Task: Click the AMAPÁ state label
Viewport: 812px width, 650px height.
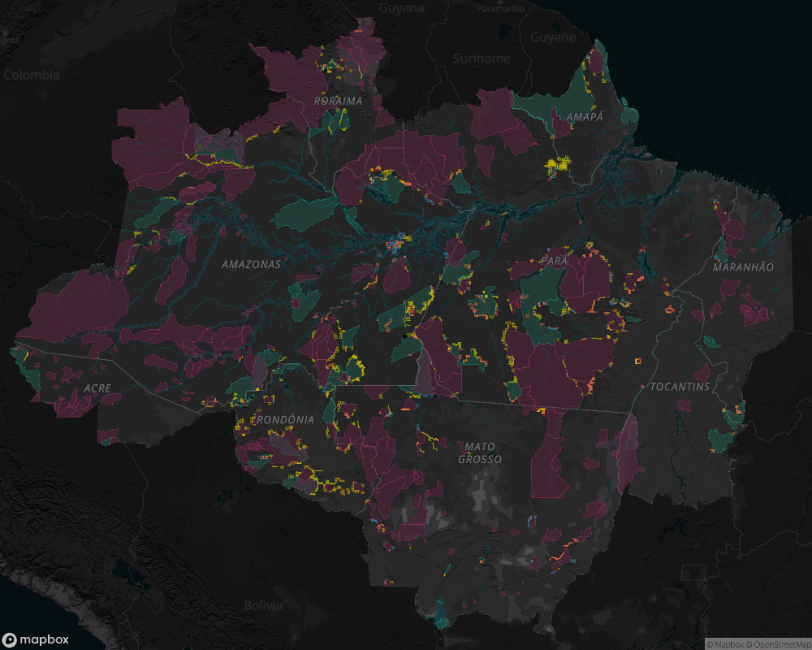Action: pos(584,117)
